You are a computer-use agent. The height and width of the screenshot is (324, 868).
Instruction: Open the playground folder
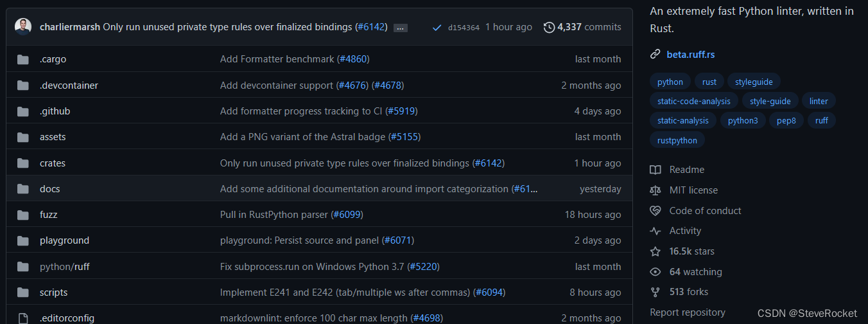pos(64,240)
